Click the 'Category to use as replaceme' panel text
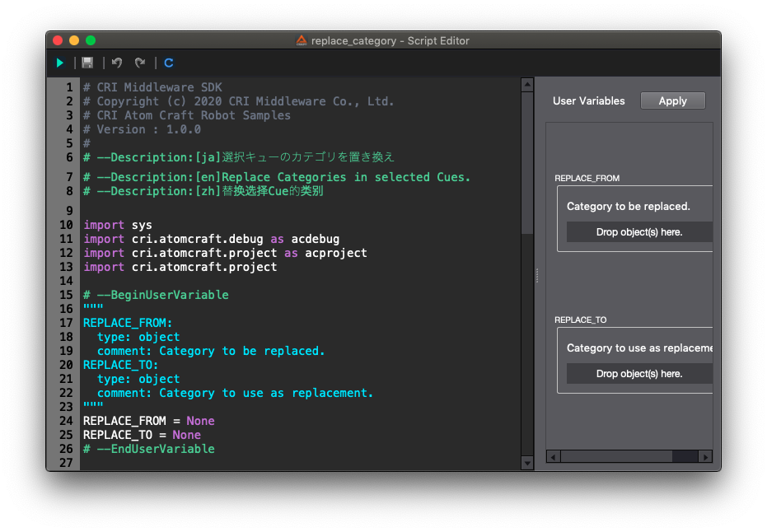767x532 pixels. pos(639,348)
